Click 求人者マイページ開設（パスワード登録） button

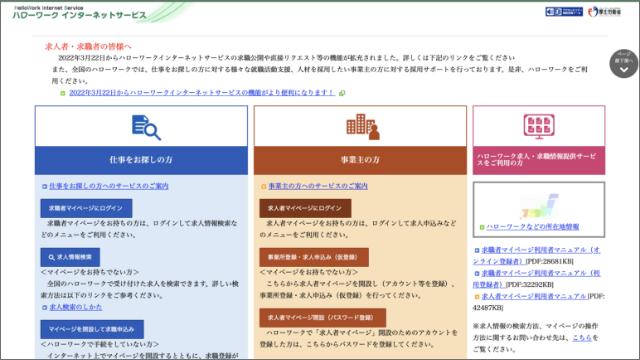[x=322, y=318]
